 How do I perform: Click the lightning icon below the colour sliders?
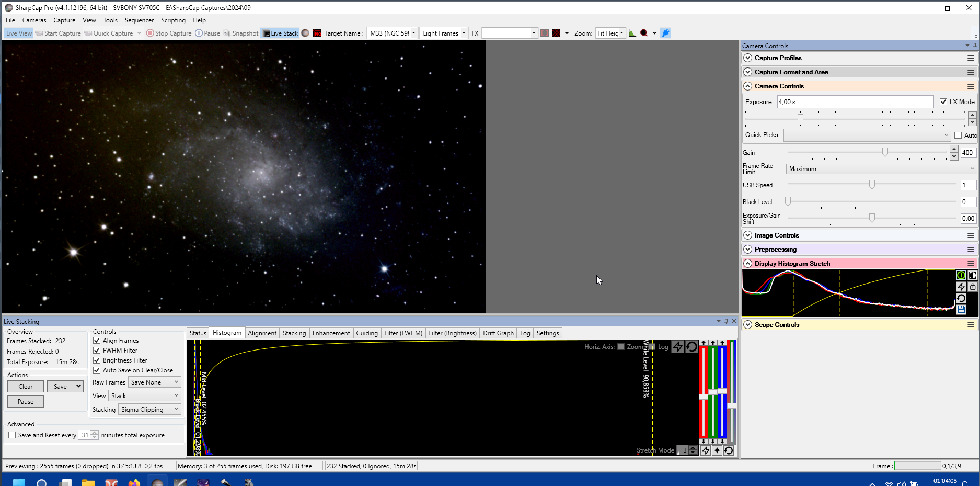click(706, 450)
